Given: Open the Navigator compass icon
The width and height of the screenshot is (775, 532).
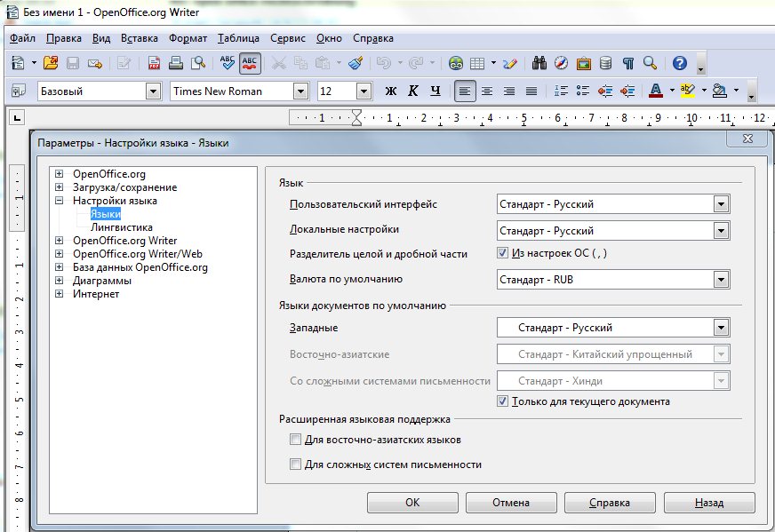Looking at the screenshot, I should [561, 63].
